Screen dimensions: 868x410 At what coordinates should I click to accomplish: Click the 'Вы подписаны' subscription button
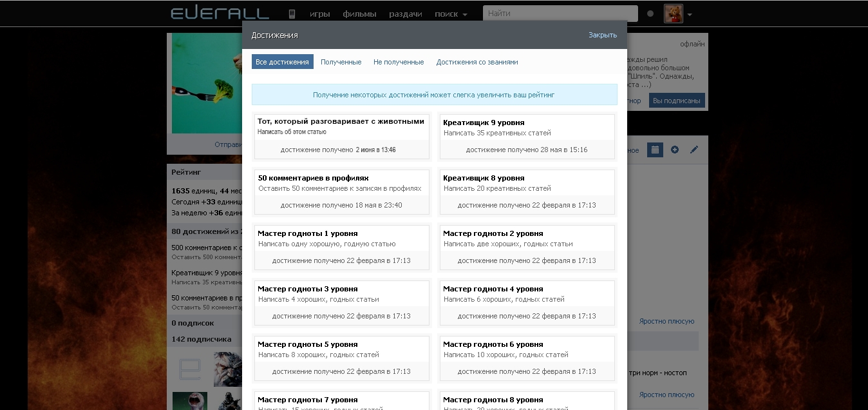click(x=677, y=101)
